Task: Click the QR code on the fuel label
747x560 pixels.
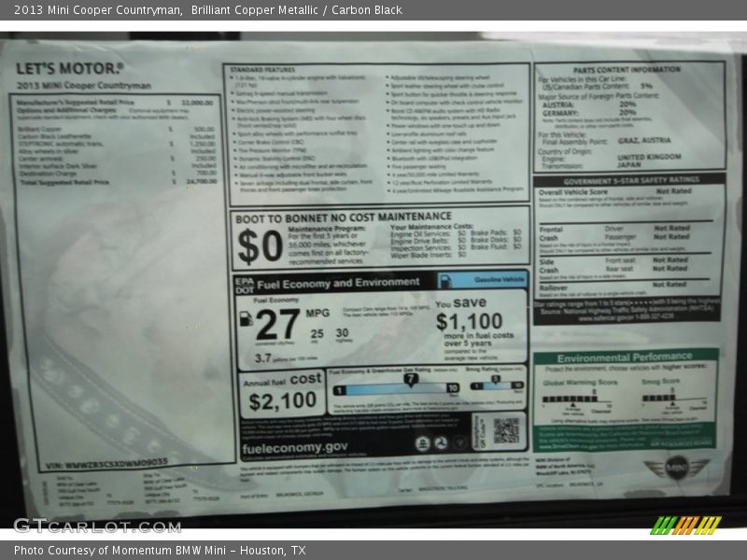Action: (x=505, y=430)
